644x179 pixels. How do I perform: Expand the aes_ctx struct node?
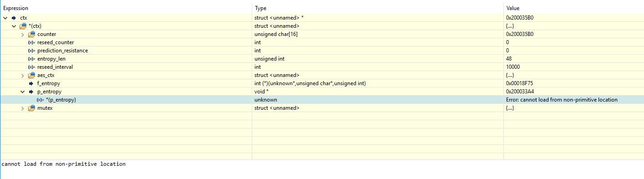tap(23, 75)
